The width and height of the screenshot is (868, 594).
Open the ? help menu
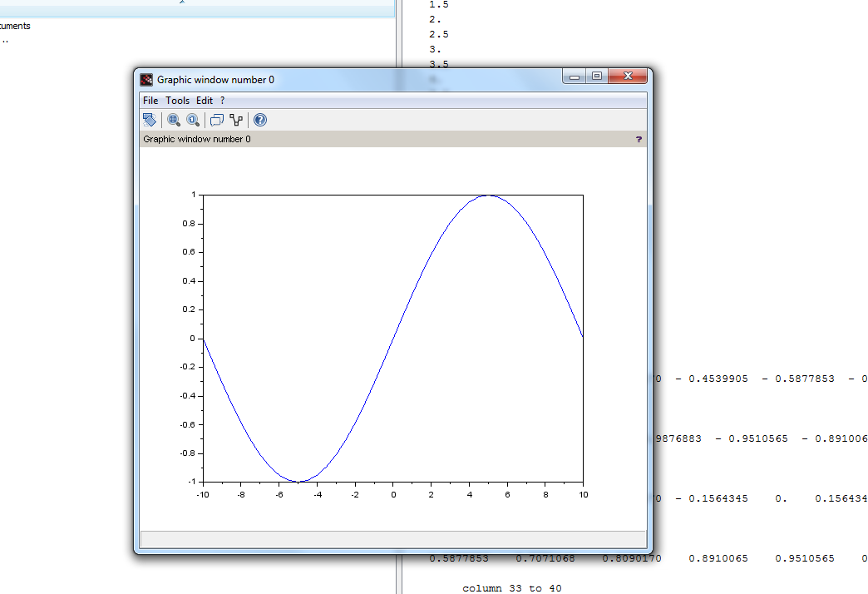pos(223,101)
